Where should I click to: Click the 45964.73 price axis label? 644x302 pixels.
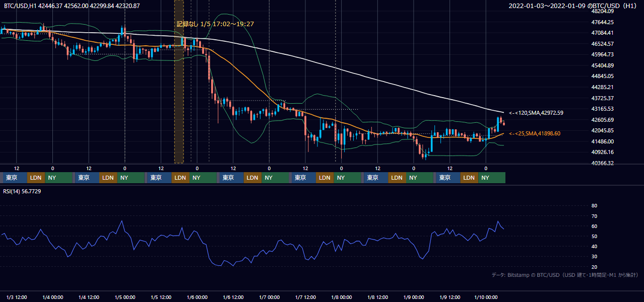click(x=602, y=54)
